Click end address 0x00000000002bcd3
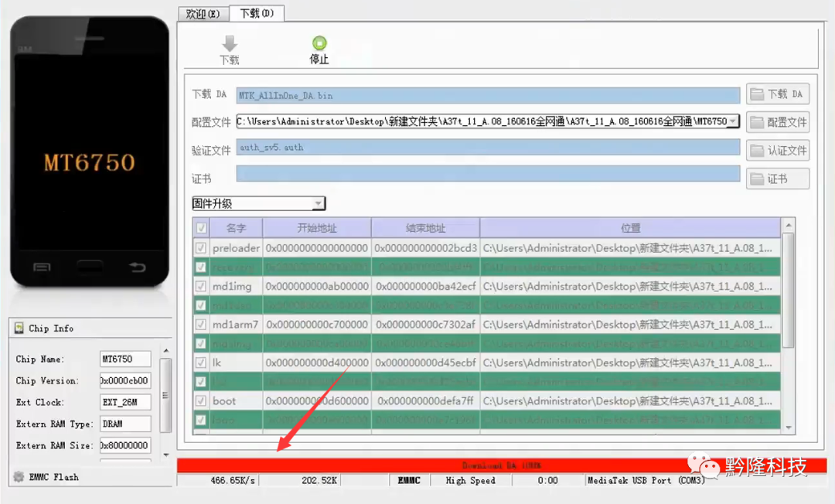Screen dimensions: 835x504 [425, 248]
